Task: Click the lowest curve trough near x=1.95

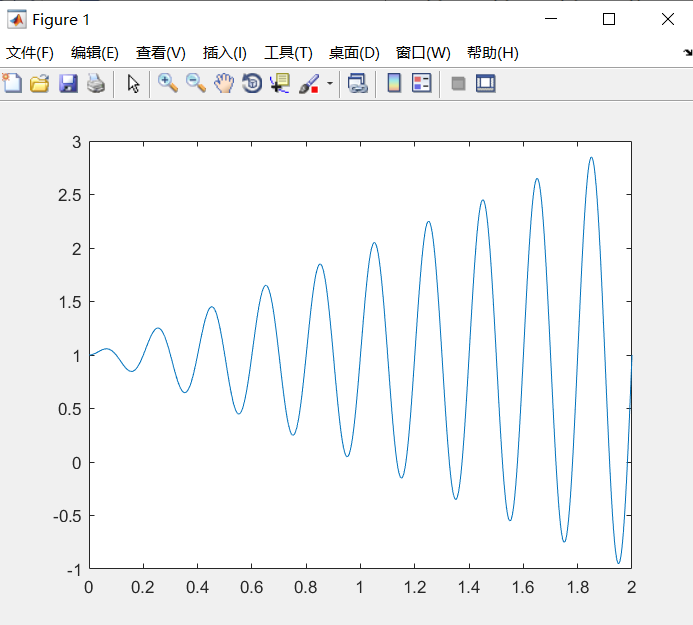Action: pos(618,563)
